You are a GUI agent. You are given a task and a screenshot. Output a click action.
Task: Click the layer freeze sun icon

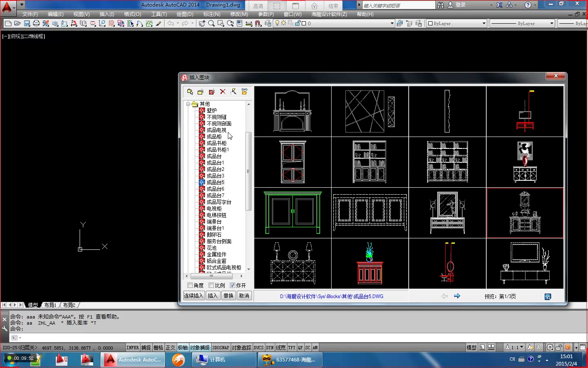point(283,23)
